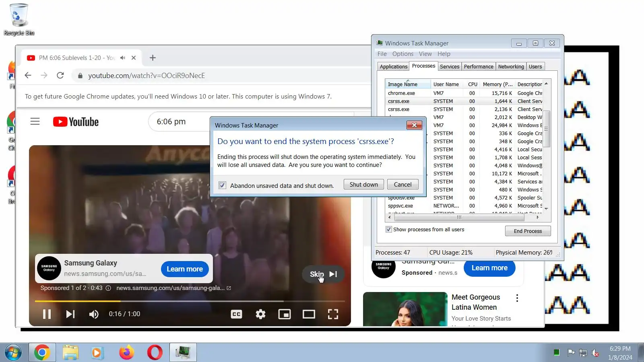Cancel ending the csrss.exe process
Viewport: 644px width, 362px height.
coord(402,185)
